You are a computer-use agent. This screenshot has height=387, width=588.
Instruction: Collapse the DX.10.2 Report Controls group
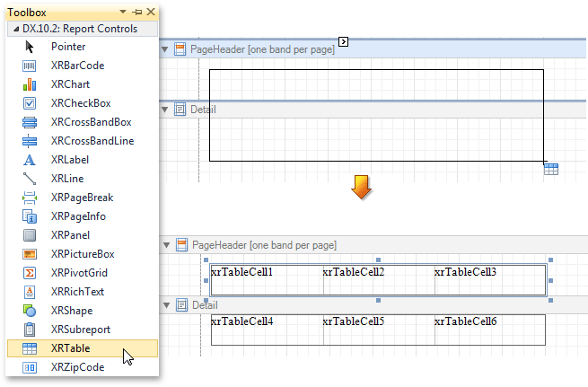click(x=16, y=29)
